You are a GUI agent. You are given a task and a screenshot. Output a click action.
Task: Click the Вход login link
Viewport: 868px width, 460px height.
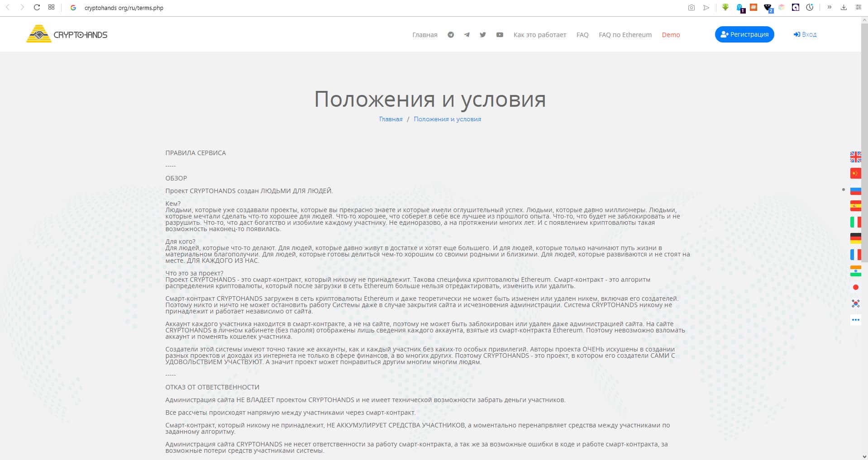(x=805, y=34)
